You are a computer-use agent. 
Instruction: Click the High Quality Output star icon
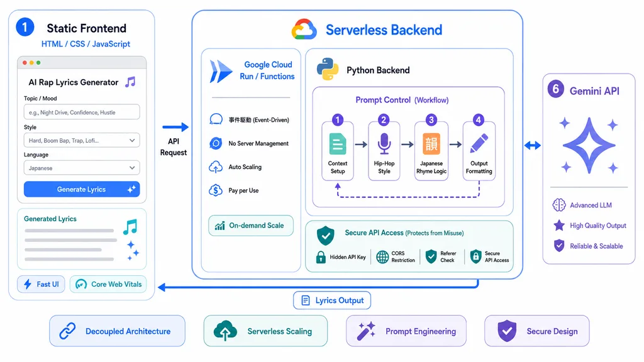559,226
